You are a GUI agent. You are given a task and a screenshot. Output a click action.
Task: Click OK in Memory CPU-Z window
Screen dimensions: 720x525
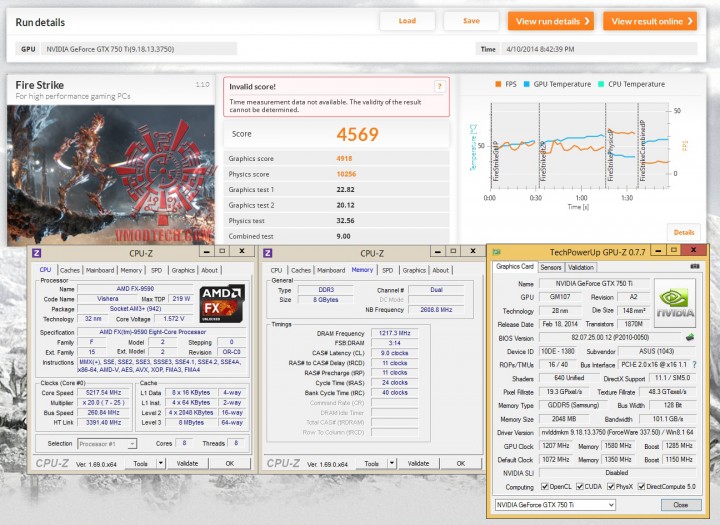click(x=461, y=463)
